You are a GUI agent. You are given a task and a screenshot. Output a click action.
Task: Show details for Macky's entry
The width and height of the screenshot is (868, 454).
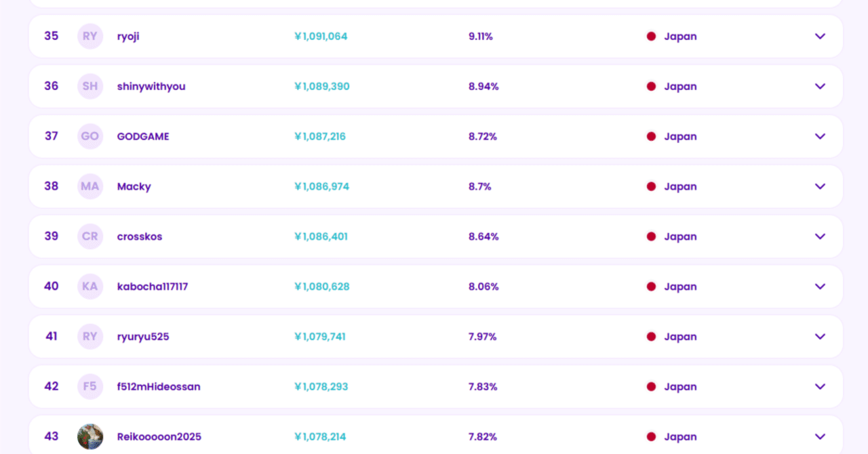click(x=820, y=187)
